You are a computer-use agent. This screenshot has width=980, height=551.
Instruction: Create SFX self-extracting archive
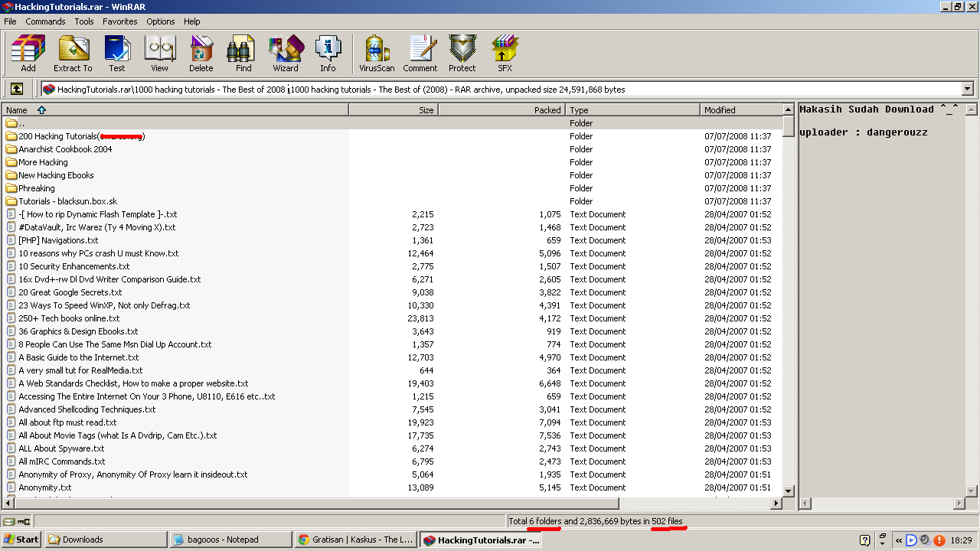tap(505, 54)
